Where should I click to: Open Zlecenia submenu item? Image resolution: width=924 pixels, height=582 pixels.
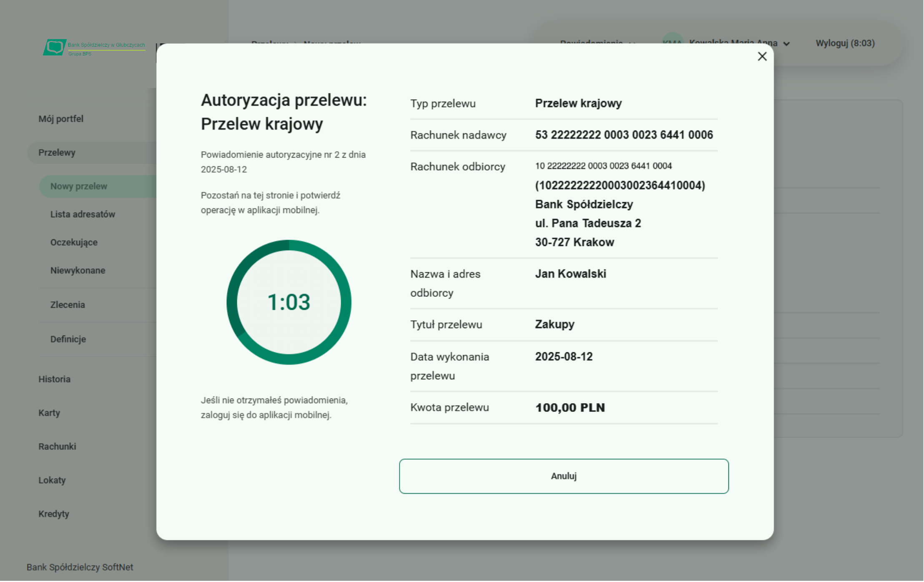point(68,305)
